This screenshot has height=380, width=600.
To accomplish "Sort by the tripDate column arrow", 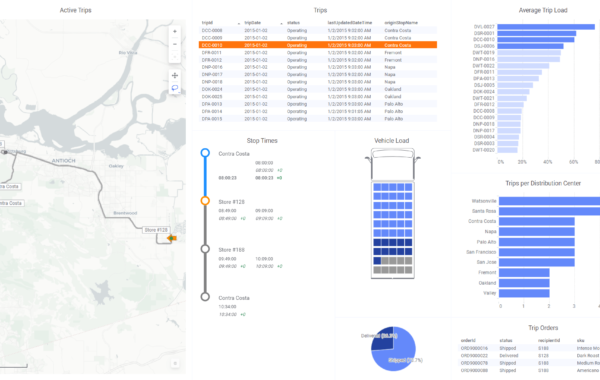I will 281,23.
